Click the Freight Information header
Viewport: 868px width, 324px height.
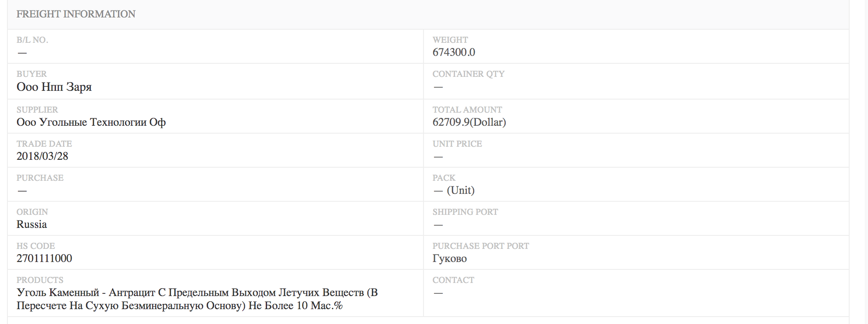(x=76, y=14)
